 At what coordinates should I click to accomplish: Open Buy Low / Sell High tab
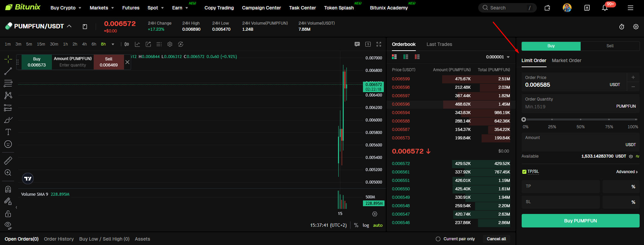(x=104, y=239)
